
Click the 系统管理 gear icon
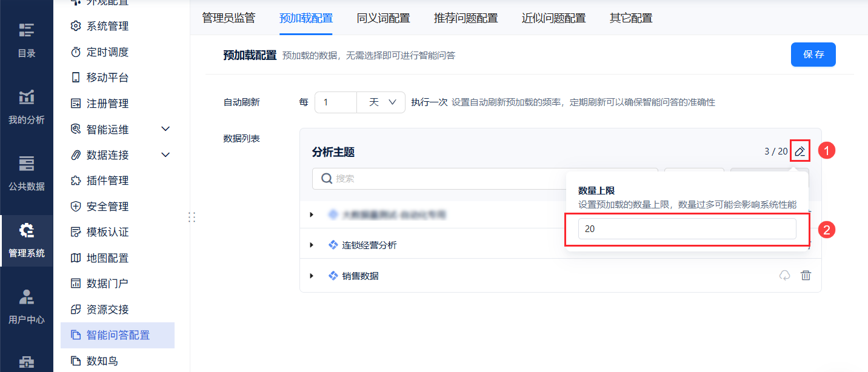(76, 26)
